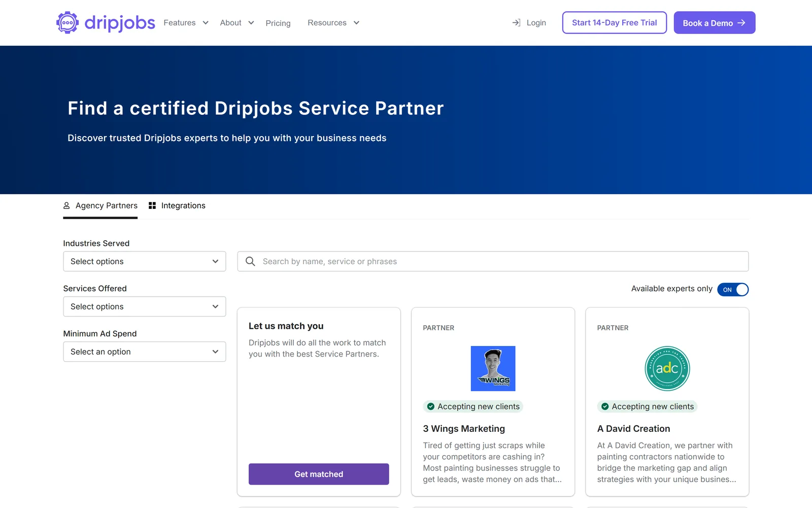Click A David Creation description text
This screenshot has height=508, width=812.
(666, 462)
